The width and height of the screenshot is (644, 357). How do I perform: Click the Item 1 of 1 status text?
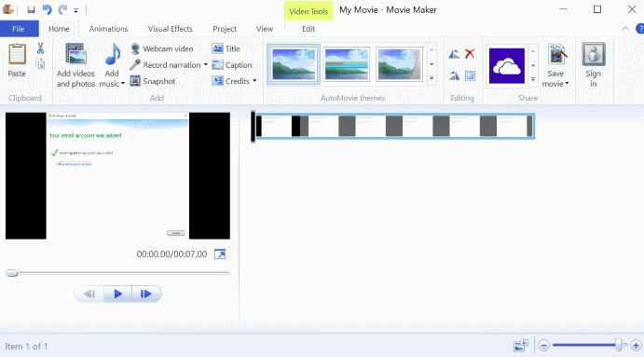(x=26, y=347)
